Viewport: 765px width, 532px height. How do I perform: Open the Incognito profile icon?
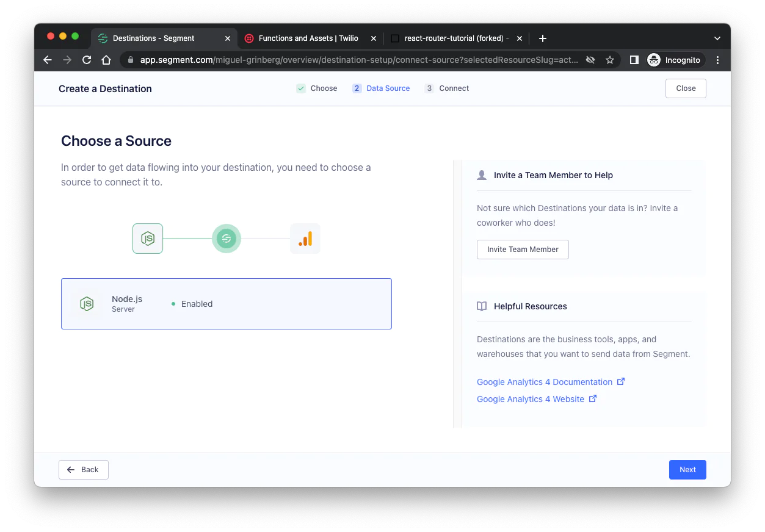point(653,60)
